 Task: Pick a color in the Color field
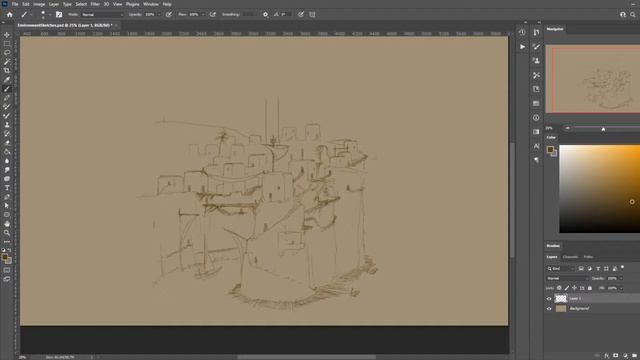600,189
